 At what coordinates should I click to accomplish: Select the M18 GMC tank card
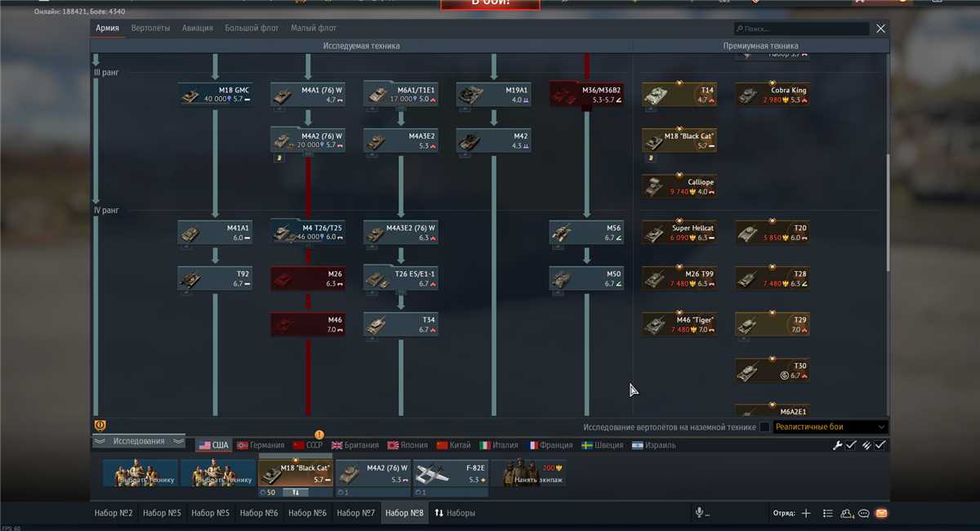click(x=216, y=94)
